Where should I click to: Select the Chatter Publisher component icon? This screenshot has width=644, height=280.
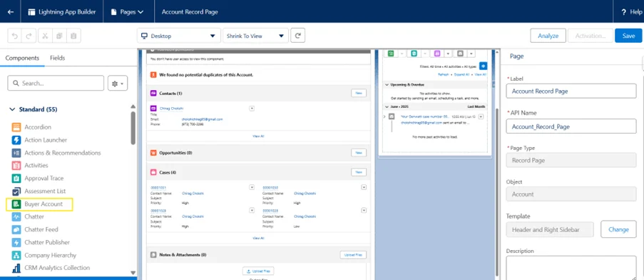point(16,242)
